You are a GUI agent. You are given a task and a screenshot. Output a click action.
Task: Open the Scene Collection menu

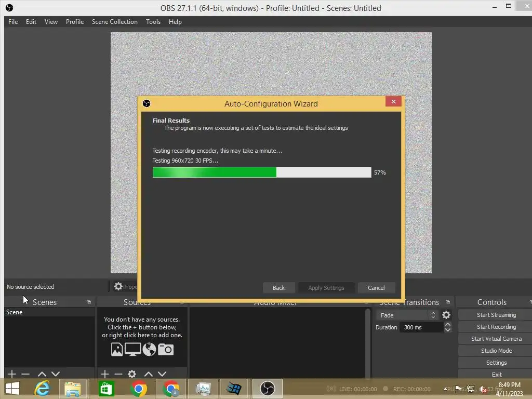pyautogui.click(x=115, y=22)
